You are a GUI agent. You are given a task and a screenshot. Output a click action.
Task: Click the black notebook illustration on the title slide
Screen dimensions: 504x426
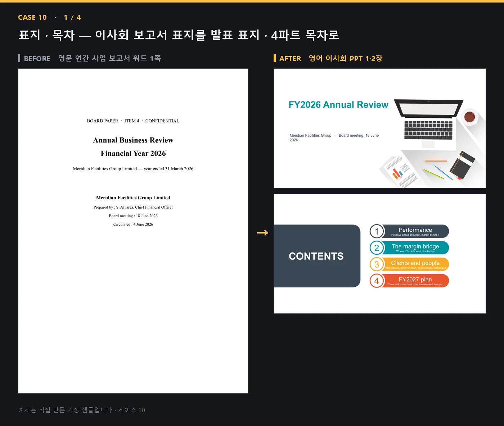[x=462, y=165]
